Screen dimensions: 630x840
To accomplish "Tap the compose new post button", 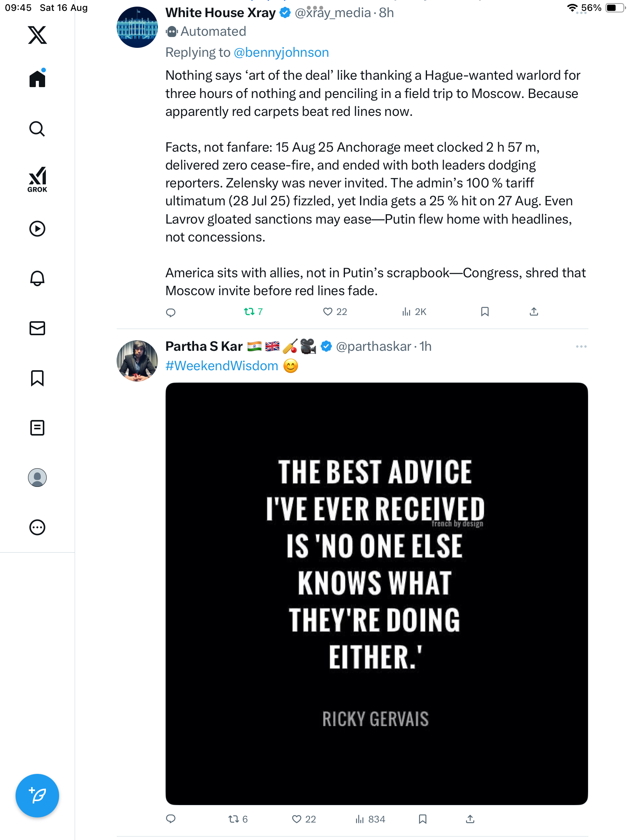I will coord(37,796).
